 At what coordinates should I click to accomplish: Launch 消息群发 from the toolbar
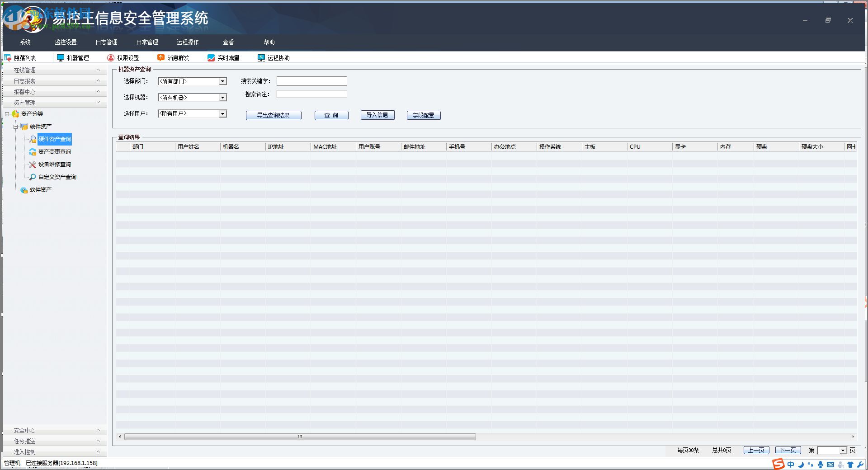coord(173,58)
